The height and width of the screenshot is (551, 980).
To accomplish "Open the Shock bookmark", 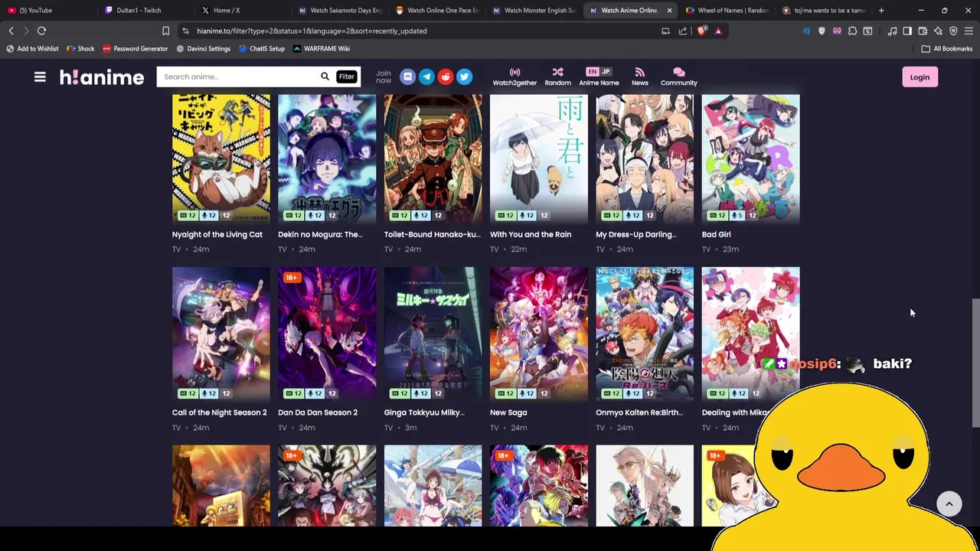I will (80, 48).
